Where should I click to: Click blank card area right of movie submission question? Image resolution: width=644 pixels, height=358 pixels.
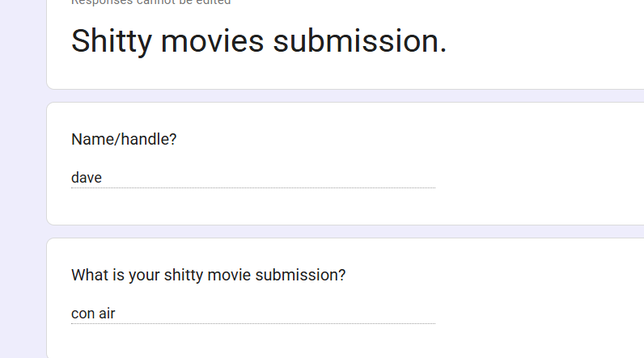click(493, 275)
